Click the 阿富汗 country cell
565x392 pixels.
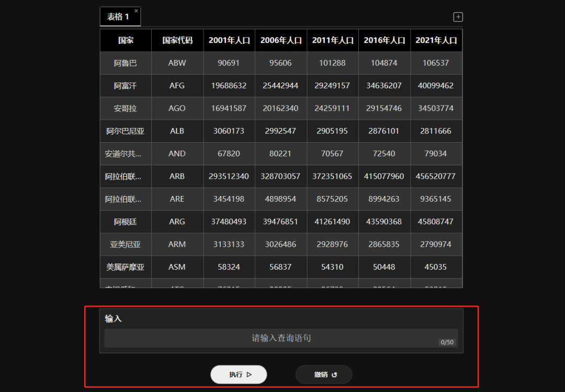tap(126, 86)
